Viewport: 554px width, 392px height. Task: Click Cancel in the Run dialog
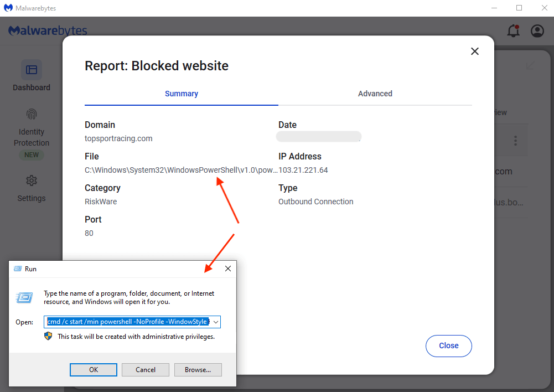(x=146, y=370)
